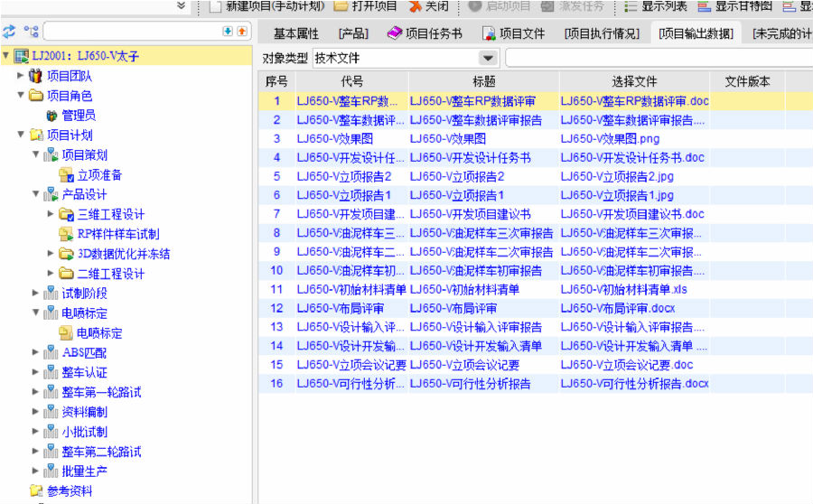This screenshot has height=504, width=813.
Task: Click the 管理员 role icon
Action: 51,116
